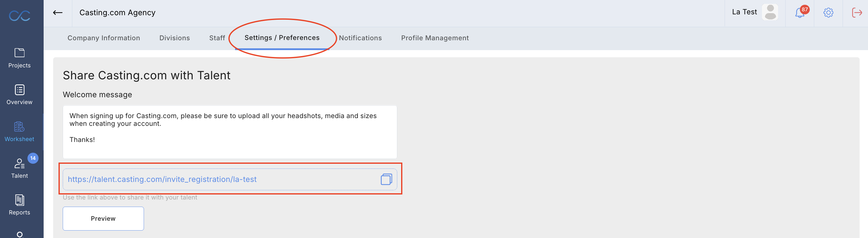Open Overview in the sidebar
Viewport: 868px width, 238px height.
[x=19, y=95]
